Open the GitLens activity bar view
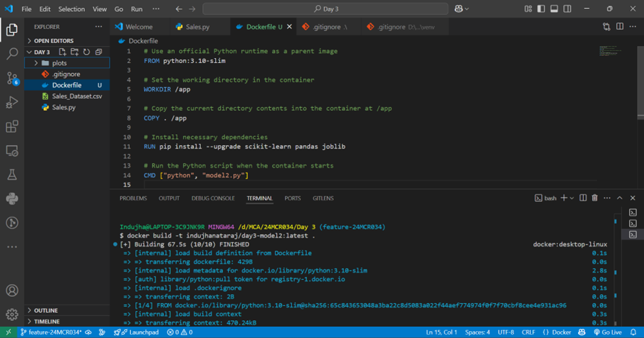Screen dimensions: 644x338 [12, 223]
